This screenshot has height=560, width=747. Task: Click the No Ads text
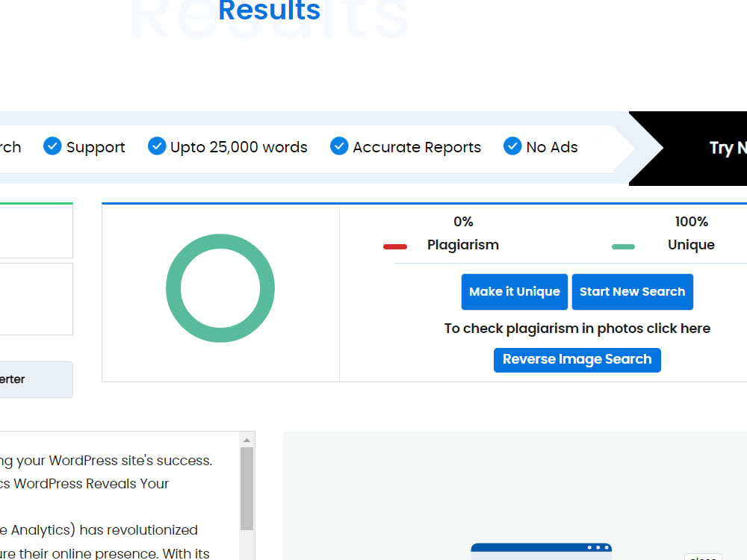[552, 147]
